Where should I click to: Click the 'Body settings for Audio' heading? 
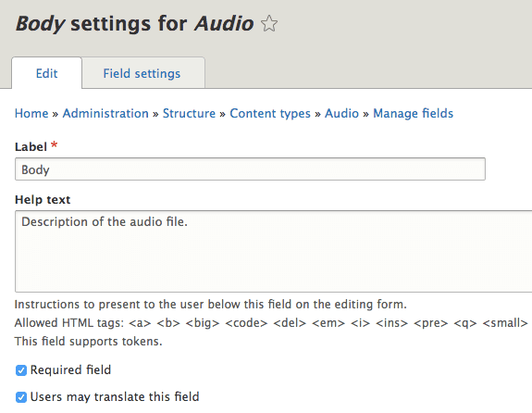click(x=135, y=24)
